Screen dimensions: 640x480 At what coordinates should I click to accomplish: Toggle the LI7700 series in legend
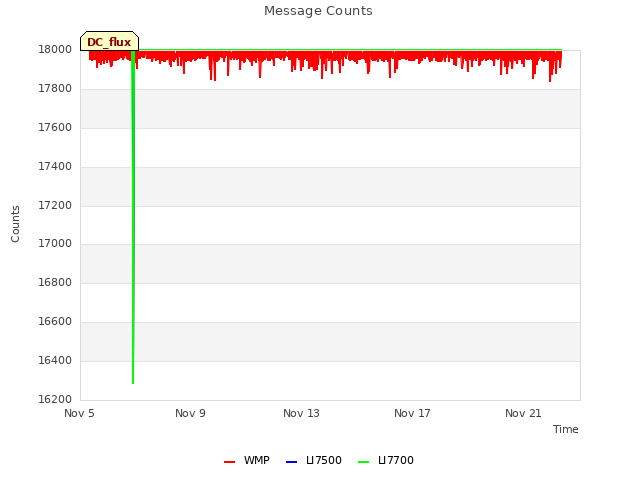click(x=385, y=460)
